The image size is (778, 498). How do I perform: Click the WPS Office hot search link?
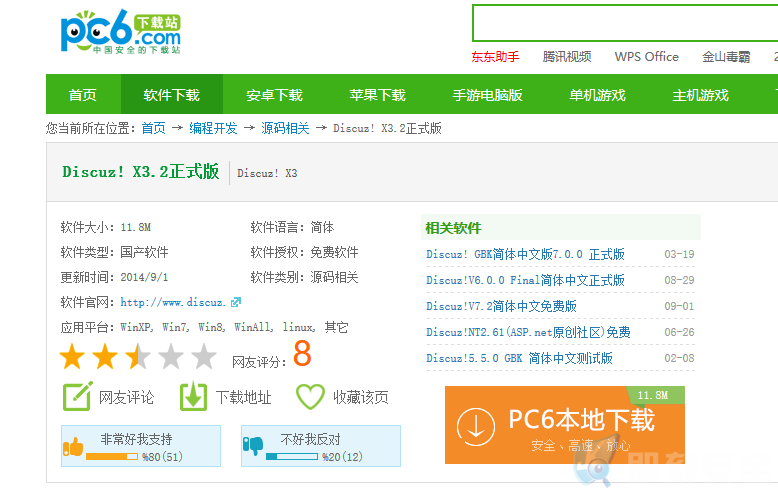tap(647, 57)
